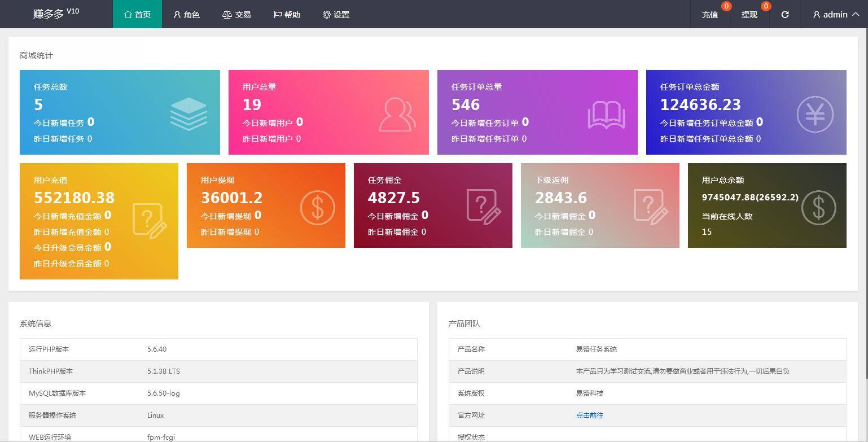Click the orange notification badge on 提现

point(765,7)
